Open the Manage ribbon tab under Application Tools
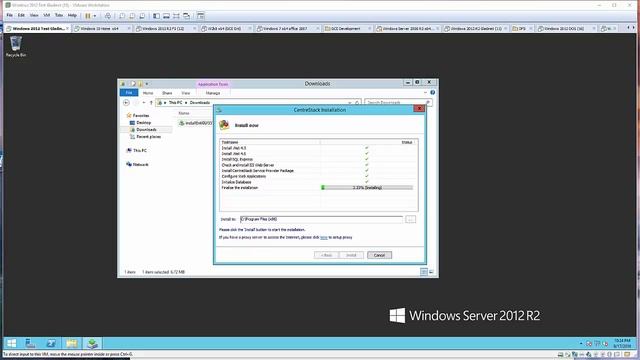The width and height of the screenshot is (640, 360). (x=213, y=93)
